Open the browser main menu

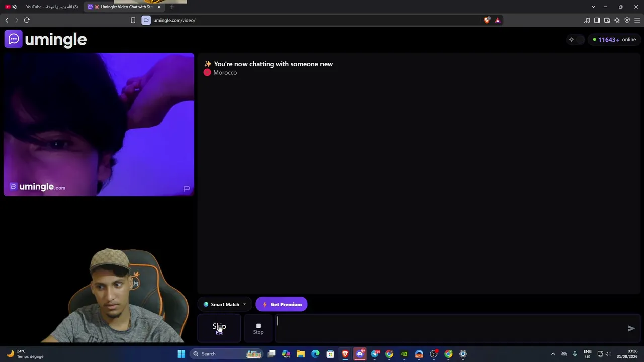coord(637,20)
